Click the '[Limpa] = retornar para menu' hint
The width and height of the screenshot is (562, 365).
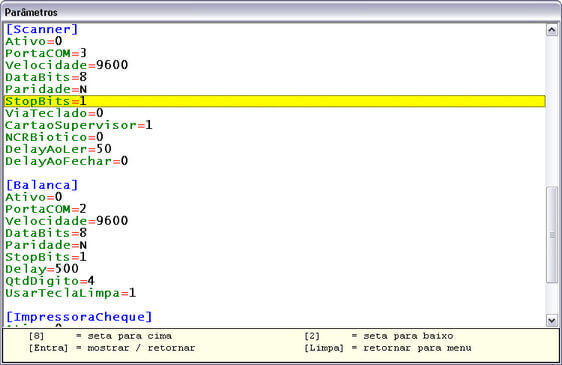pyautogui.click(x=388, y=348)
